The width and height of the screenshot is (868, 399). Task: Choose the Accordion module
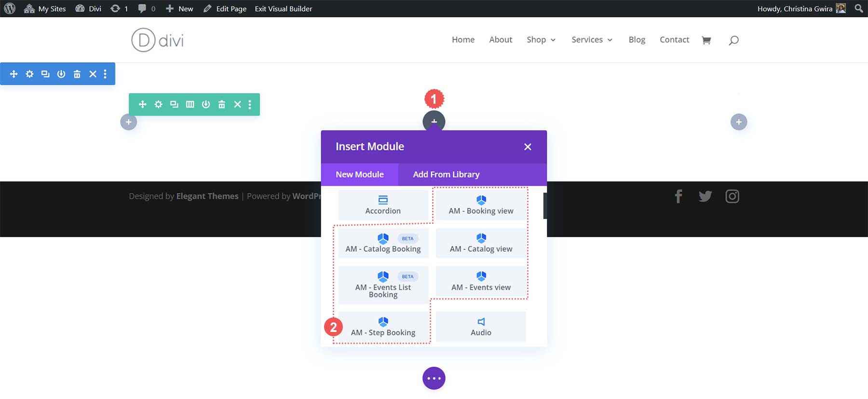(383, 205)
